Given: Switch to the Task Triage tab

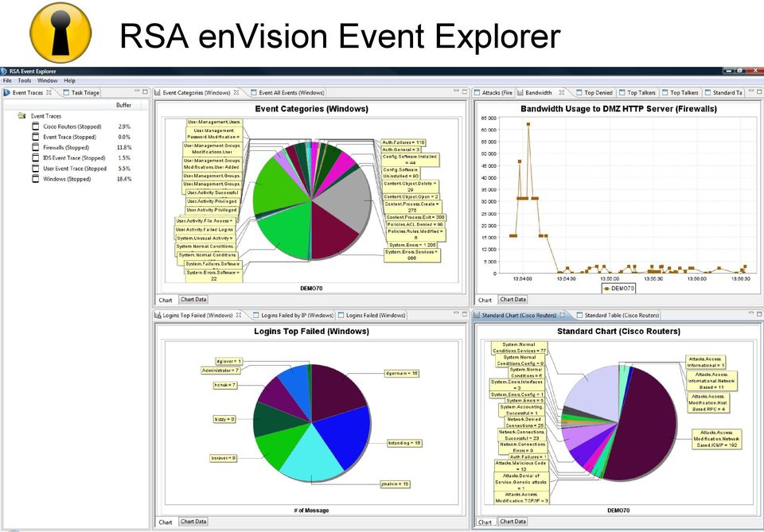Looking at the screenshot, I should (81, 92).
